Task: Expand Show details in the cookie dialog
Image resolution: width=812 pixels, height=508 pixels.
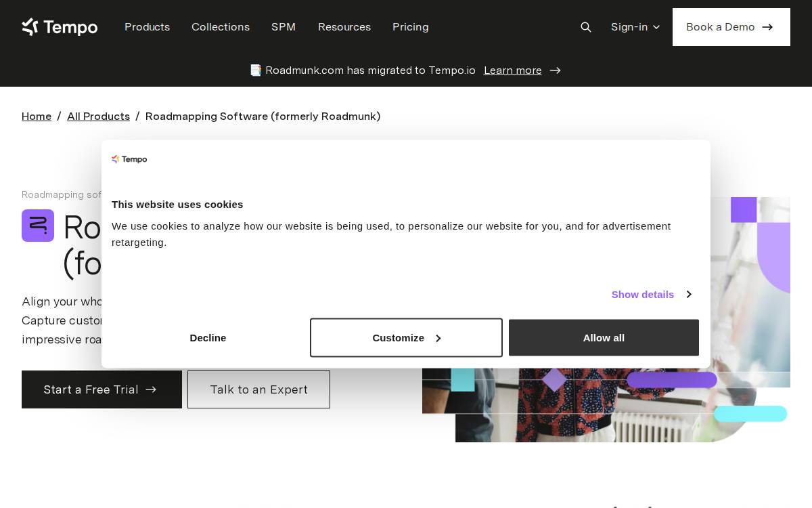Action: [651, 294]
